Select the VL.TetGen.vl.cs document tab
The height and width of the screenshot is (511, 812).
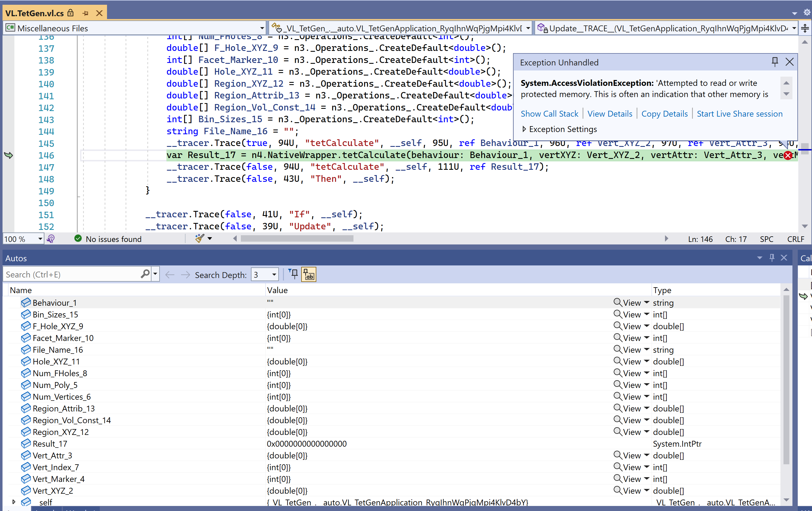click(x=34, y=13)
